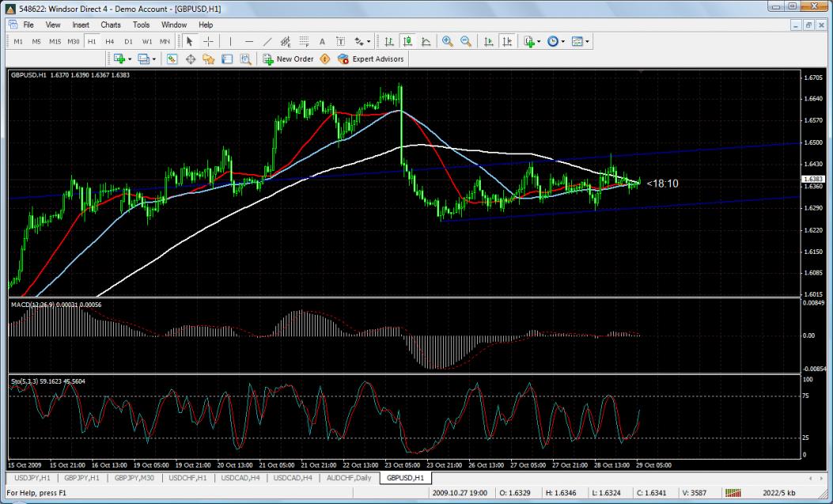Switch chart to candlestick display
The width and height of the screenshot is (833, 504).
pos(408,41)
